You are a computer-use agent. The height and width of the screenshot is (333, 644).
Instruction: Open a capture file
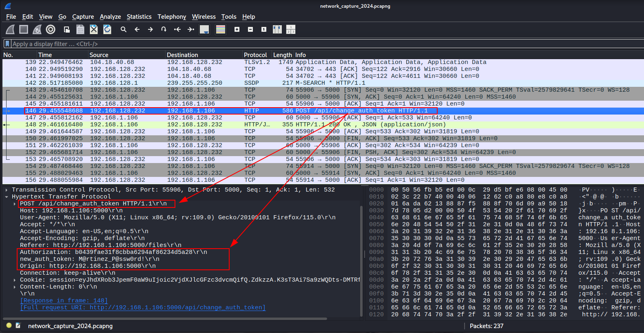click(67, 29)
